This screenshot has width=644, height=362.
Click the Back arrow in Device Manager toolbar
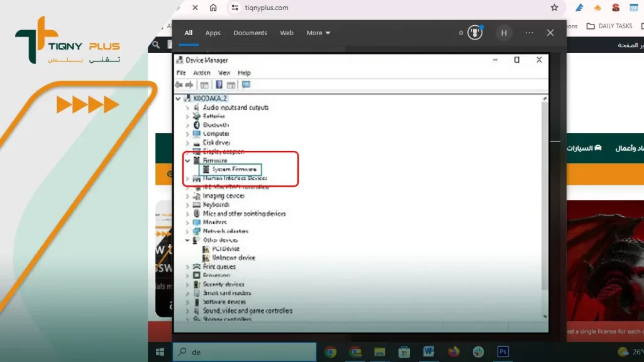pyautogui.click(x=179, y=85)
